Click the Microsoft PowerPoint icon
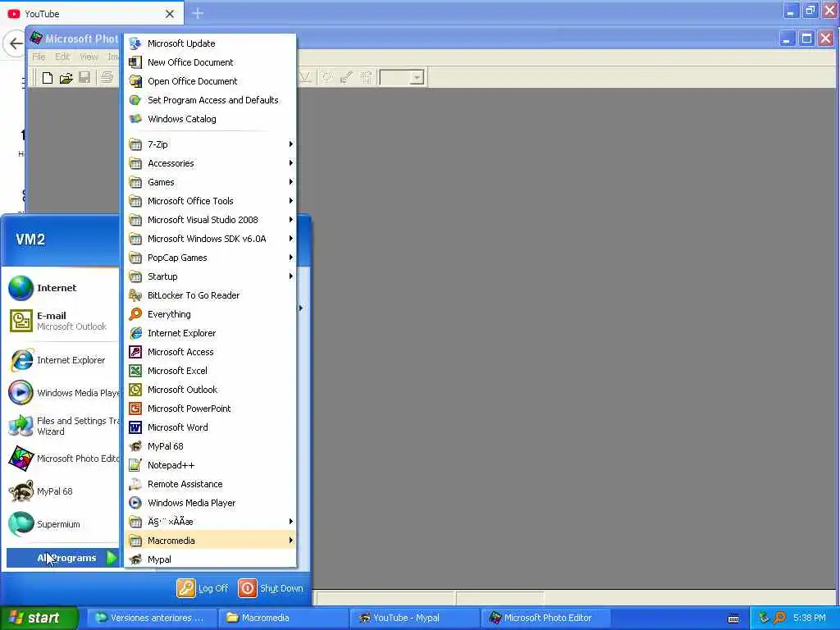This screenshot has width=840, height=630. 135,409
